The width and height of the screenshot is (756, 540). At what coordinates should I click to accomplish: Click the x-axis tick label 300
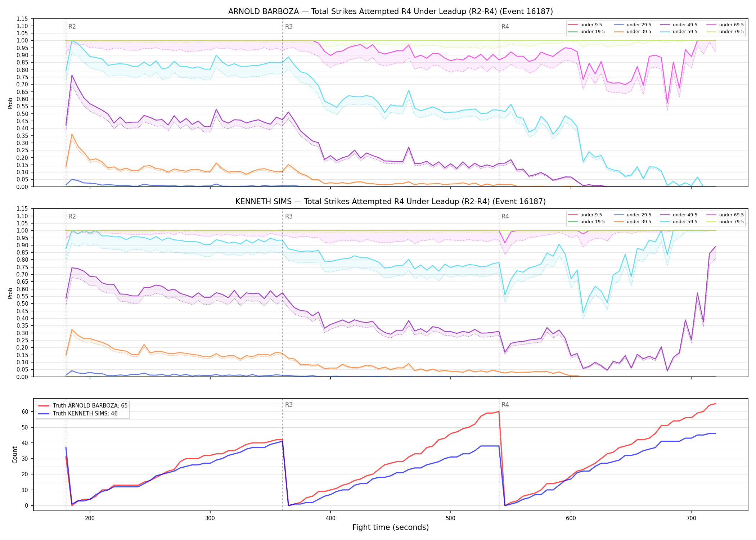(210, 518)
